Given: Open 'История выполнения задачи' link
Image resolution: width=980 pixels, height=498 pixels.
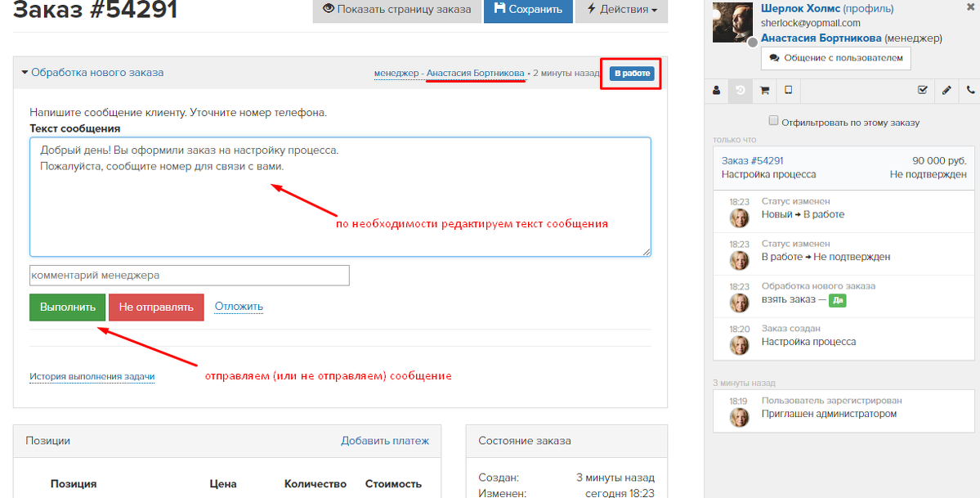Looking at the screenshot, I should point(92,377).
